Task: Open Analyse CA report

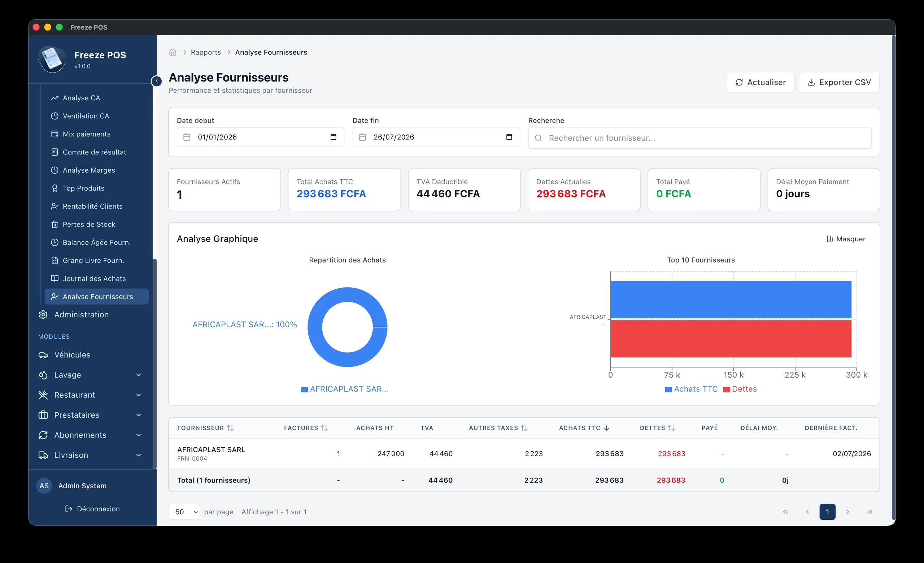Action: pyautogui.click(x=97, y=98)
